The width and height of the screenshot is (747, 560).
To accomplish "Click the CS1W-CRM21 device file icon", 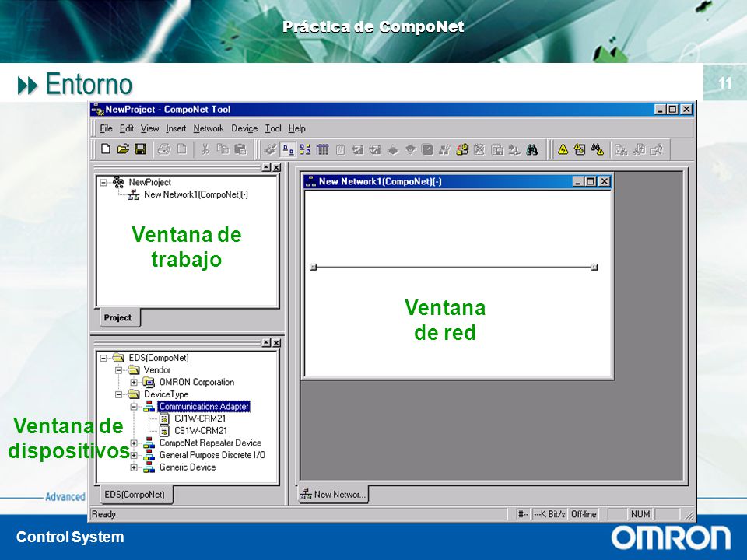I will click(164, 430).
